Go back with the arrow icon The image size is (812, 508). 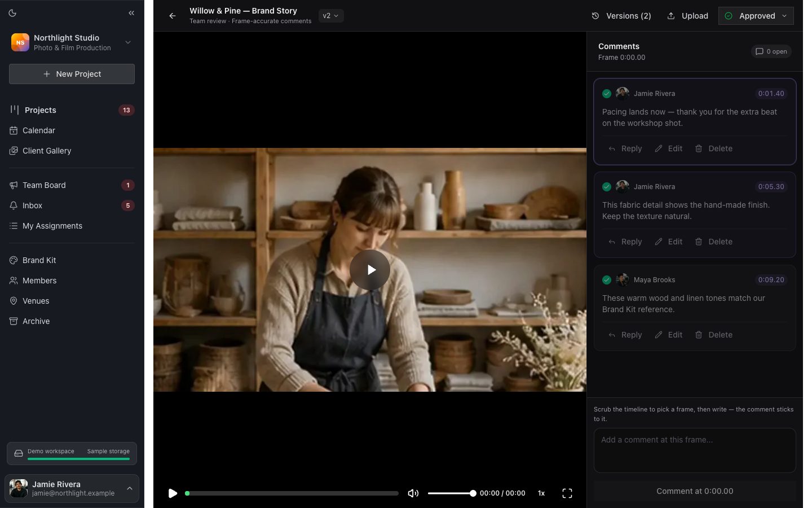pos(173,16)
